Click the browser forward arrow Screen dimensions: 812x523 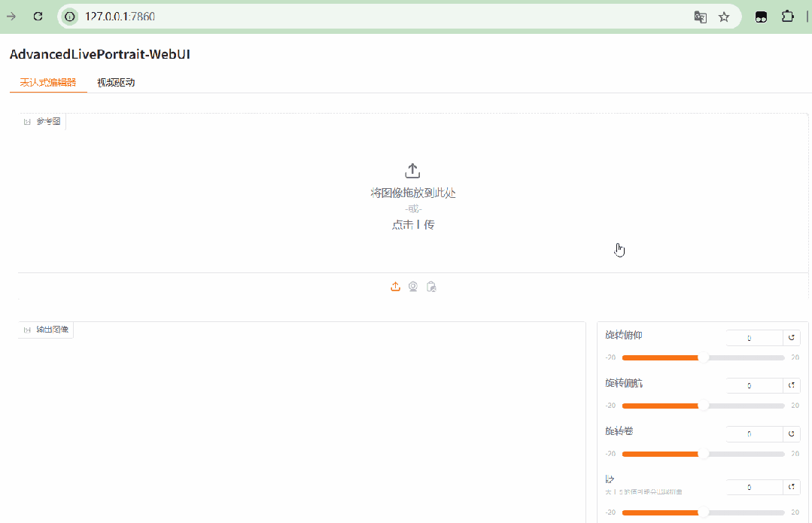[x=11, y=17]
